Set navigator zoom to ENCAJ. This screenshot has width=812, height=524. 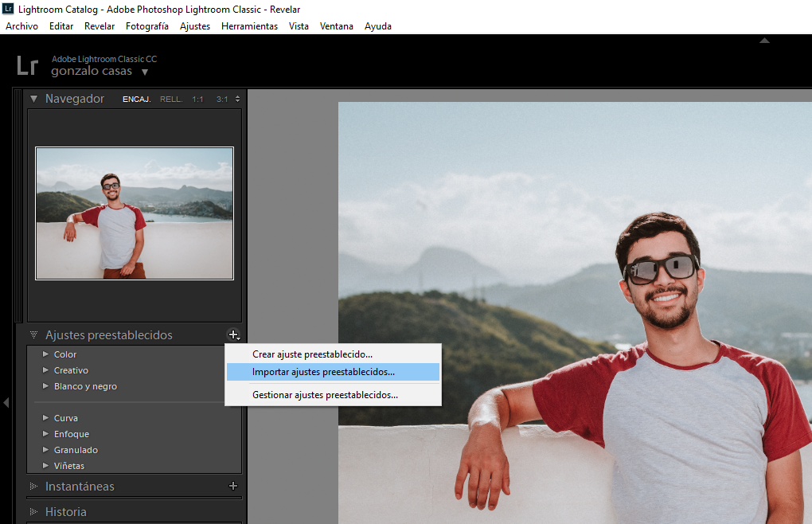tap(136, 100)
